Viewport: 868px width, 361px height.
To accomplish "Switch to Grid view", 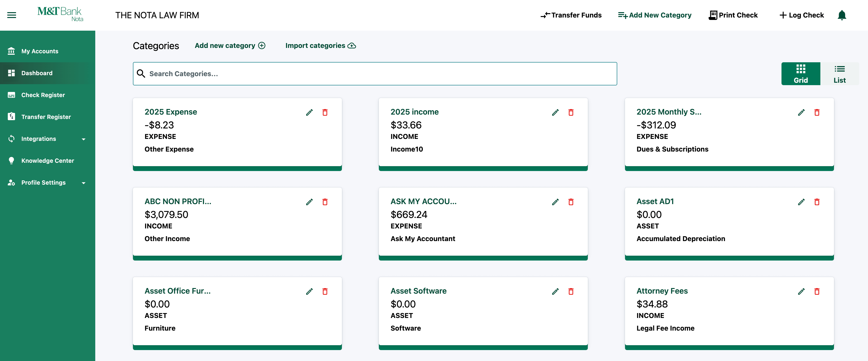I will (x=801, y=73).
